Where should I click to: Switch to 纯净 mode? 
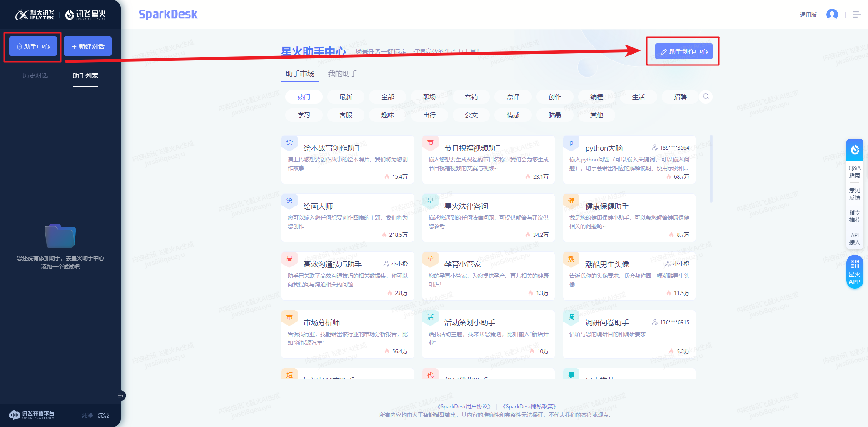[87, 415]
